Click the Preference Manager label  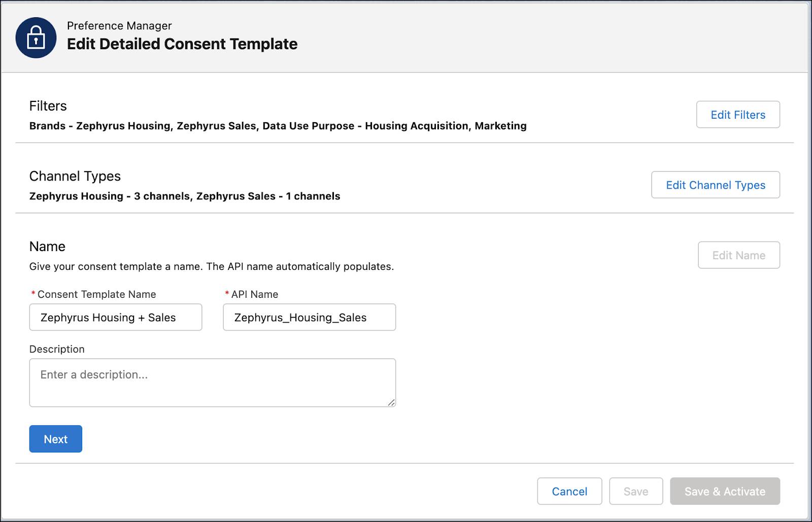pos(119,26)
